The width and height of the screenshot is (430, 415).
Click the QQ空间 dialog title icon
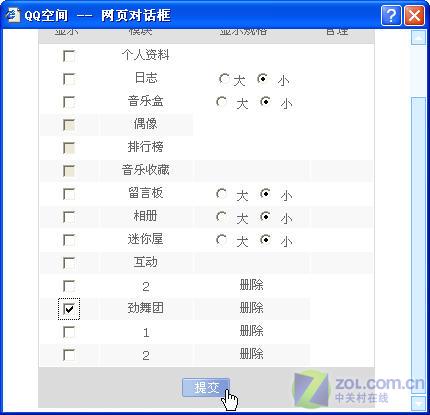point(13,16)
